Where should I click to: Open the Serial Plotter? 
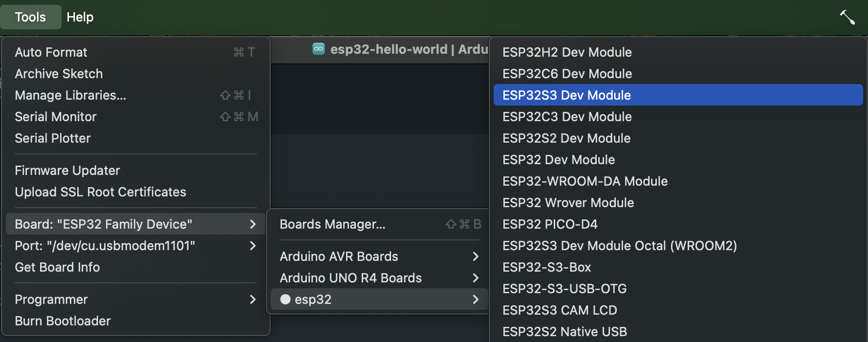136,138
